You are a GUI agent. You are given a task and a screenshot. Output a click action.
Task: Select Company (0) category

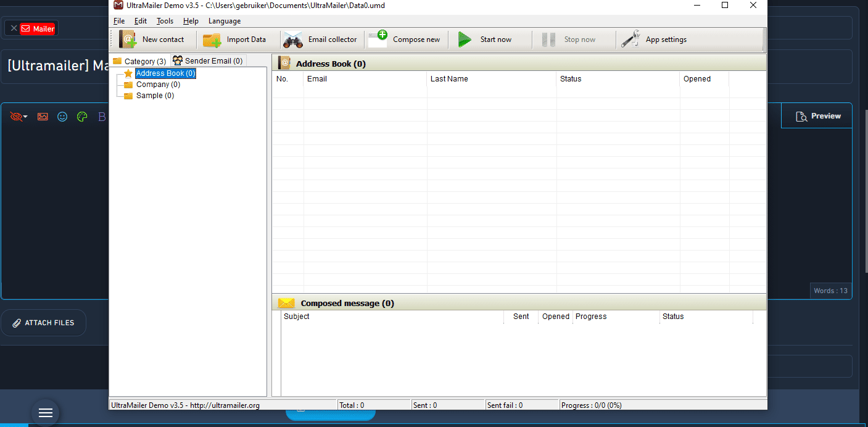158,85
